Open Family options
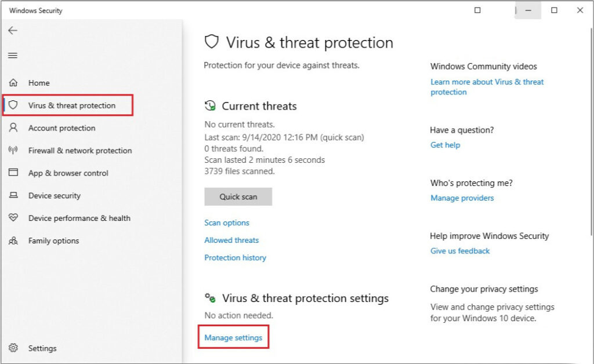Image resolution: width=594 pixels, height=364 pixels. point(53,241)
